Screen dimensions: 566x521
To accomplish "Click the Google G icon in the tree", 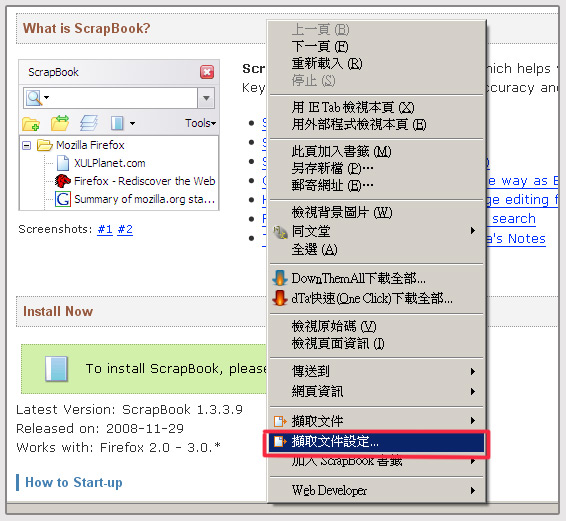I will [x=63, y=199].
